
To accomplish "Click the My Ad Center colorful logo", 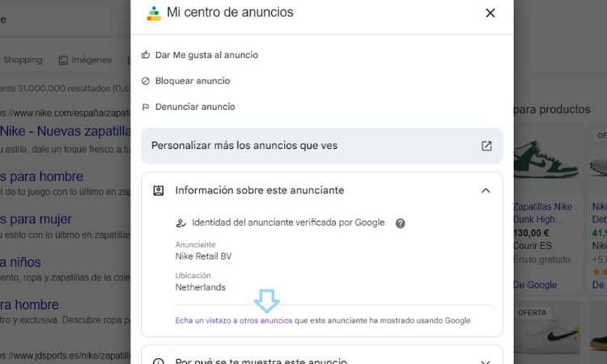I will 154,13.
